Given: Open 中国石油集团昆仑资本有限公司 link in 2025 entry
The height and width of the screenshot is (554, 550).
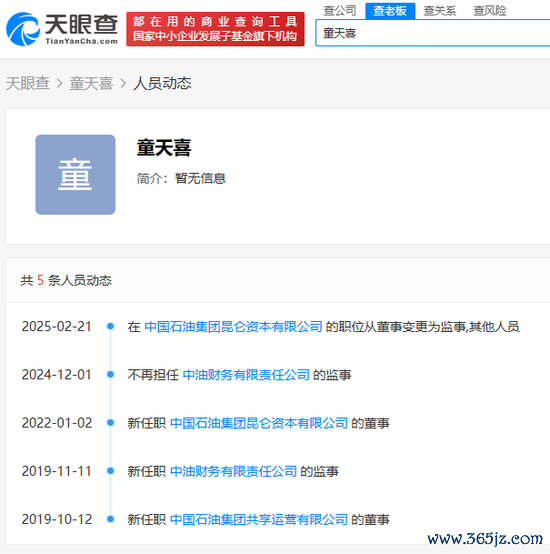Looking at the screenshot, I should pos(233,326).
